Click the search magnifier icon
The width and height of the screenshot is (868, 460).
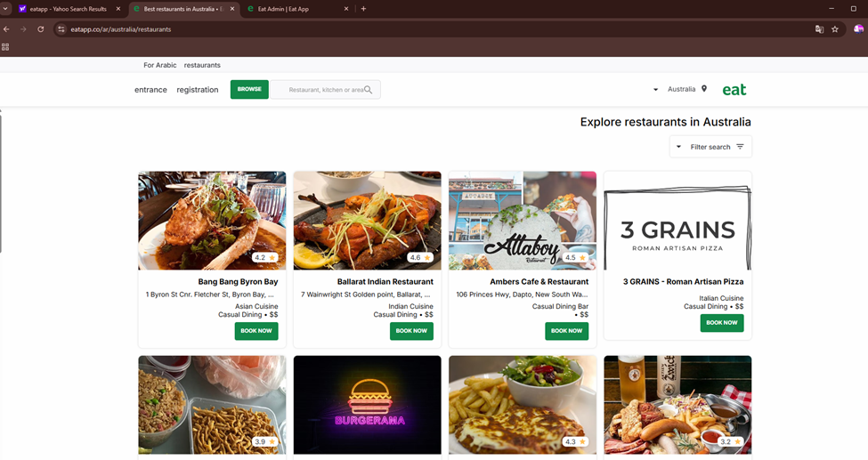pyautogui.click(x=369, y=90)
